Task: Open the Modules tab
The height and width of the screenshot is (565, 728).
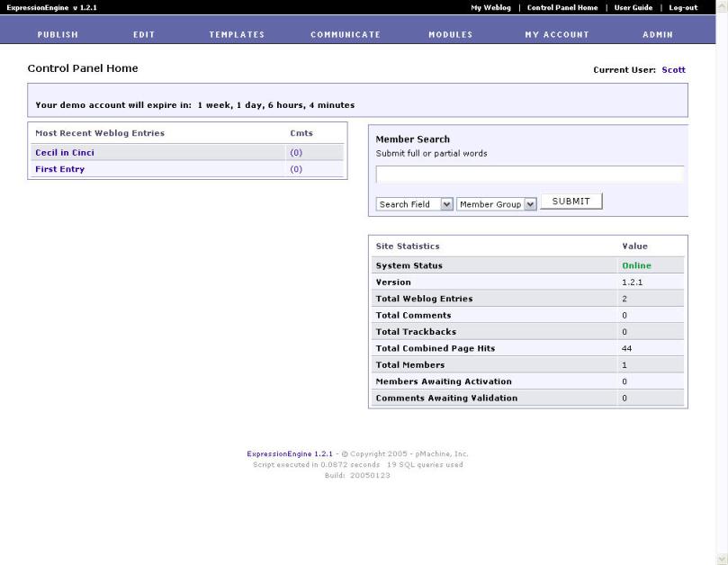Action: coord(450,34)
